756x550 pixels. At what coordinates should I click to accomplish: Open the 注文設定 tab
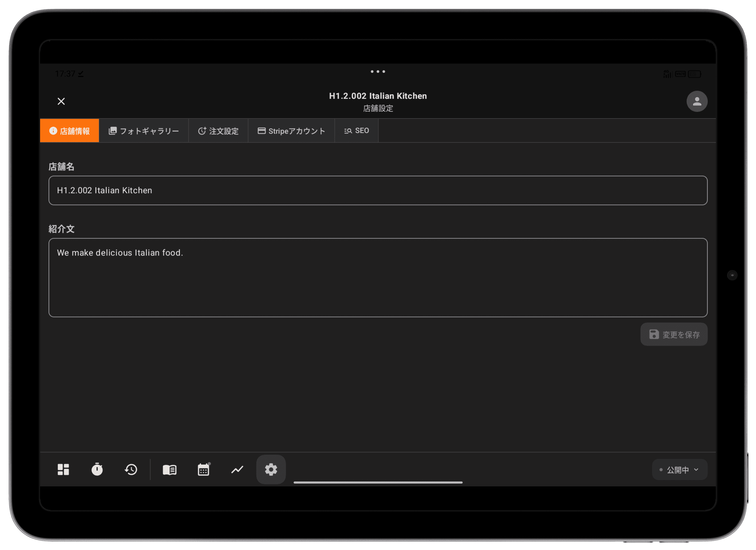(218, 131)
